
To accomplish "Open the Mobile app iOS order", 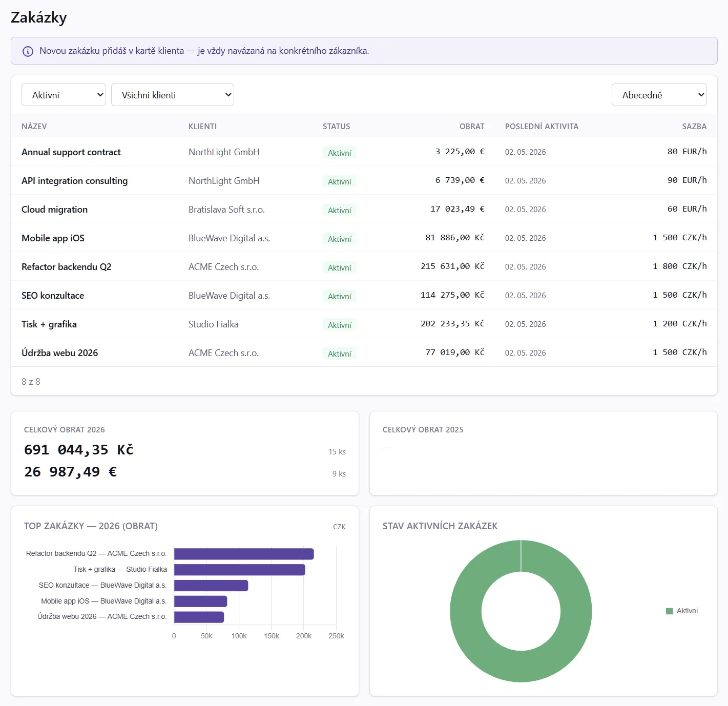I will [x=53, y=238].
